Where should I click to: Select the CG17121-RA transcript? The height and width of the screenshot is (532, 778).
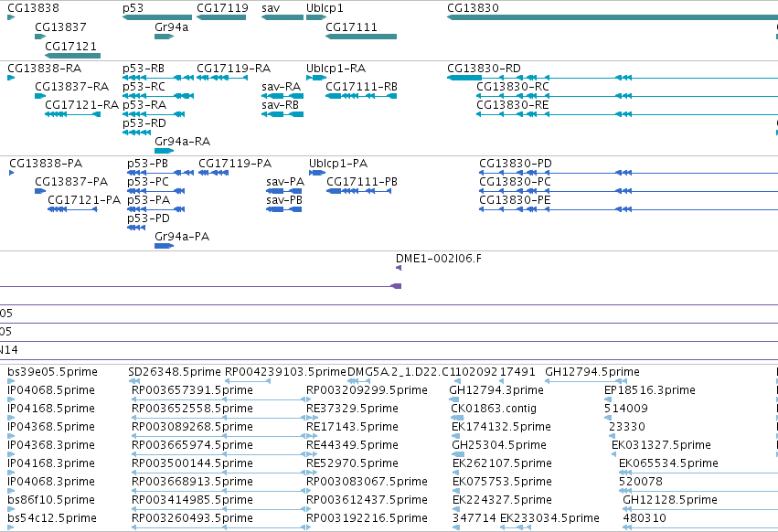click(x=72, y=114)
